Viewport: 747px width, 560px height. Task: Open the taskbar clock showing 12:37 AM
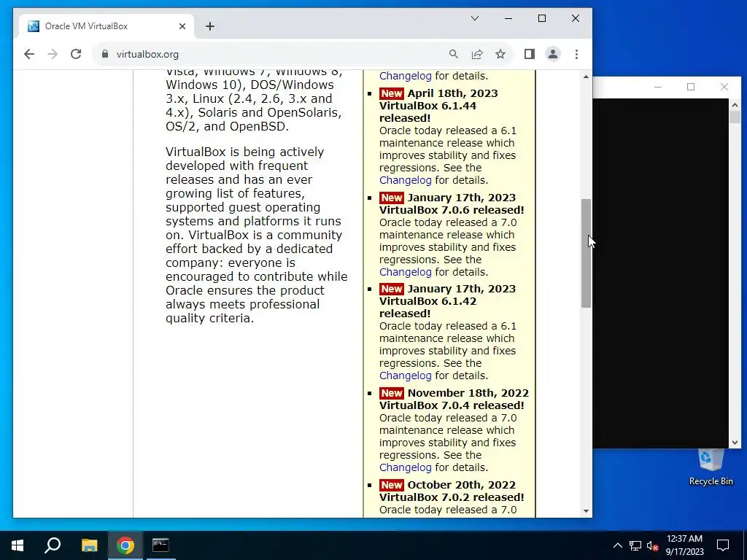click(x=684, y=545)
